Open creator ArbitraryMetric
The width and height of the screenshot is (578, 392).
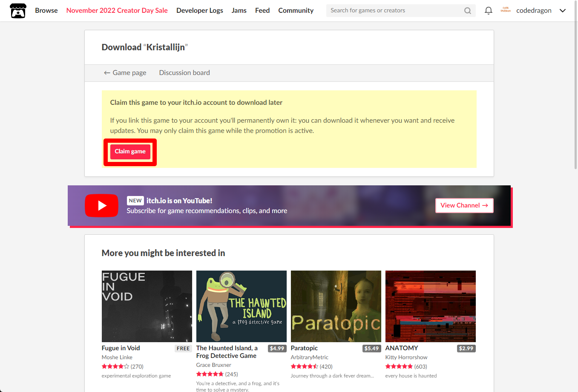(310, 357)
